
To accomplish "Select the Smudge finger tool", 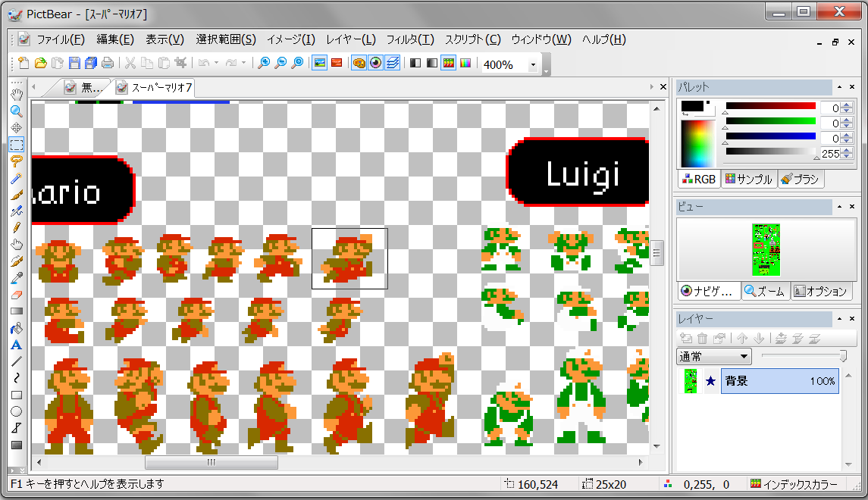I will pos(17,245).
